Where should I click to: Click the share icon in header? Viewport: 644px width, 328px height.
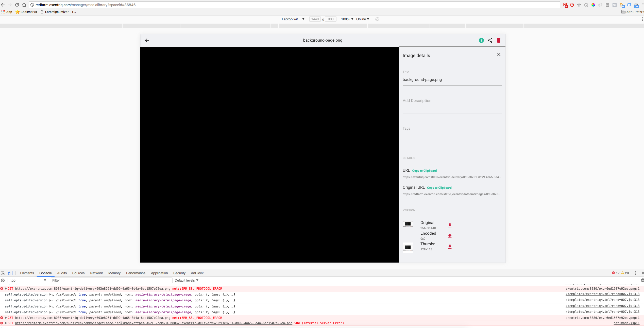click(x=490, y=40)
